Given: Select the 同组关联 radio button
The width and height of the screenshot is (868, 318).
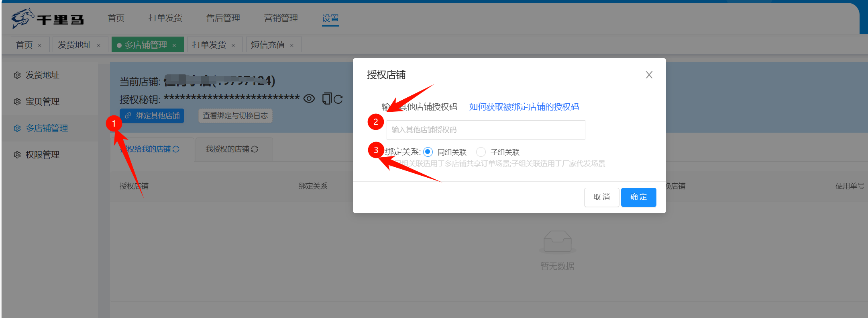Looking at the screenshot, I should click(428, 152).
